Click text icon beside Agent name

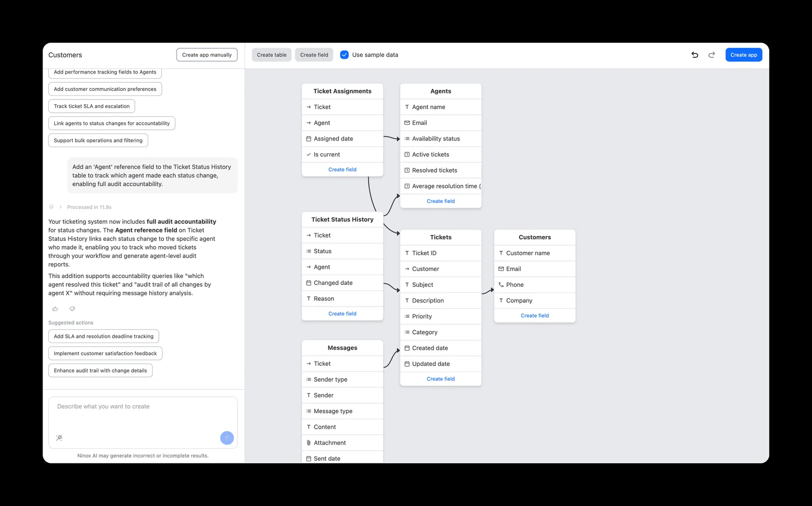click(407, 107)
